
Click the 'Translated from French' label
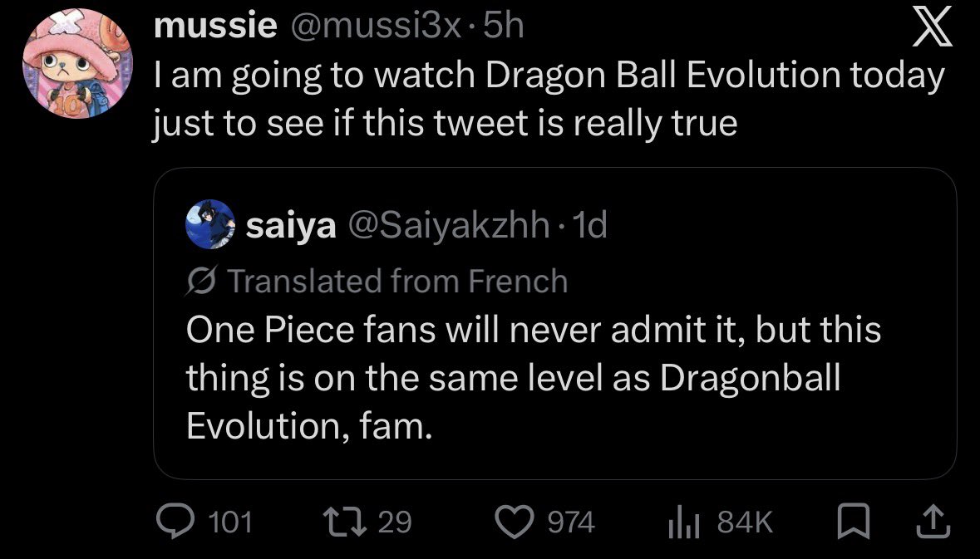397,282
